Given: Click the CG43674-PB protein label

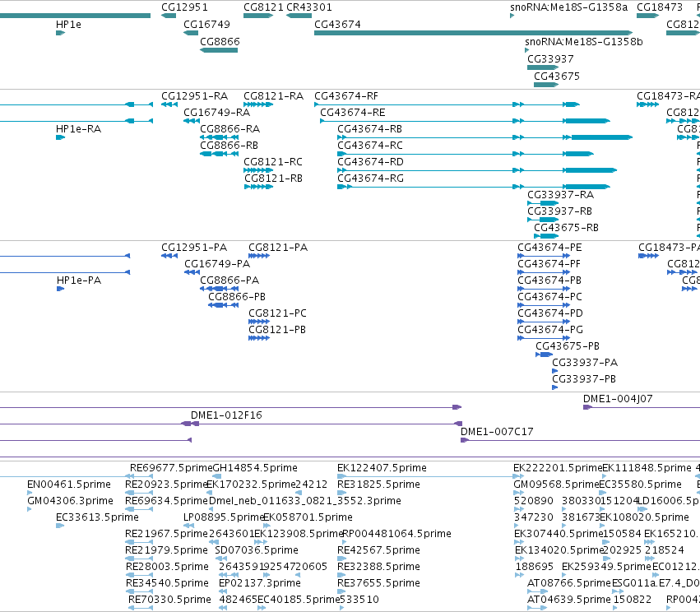Looking at the screenshot, I should [549, 280].
